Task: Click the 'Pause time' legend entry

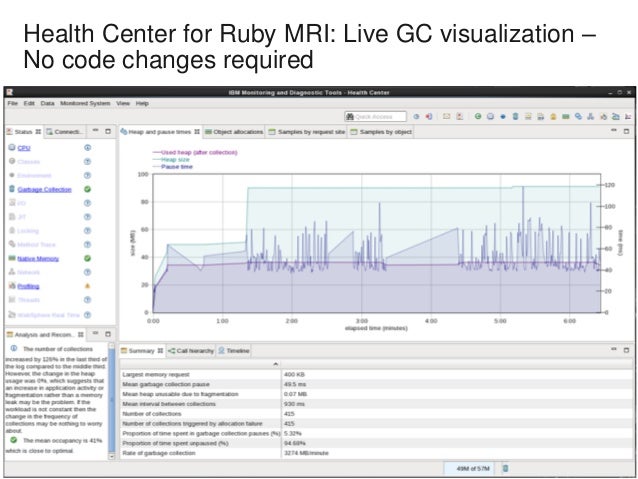Action: click(173, 167)
